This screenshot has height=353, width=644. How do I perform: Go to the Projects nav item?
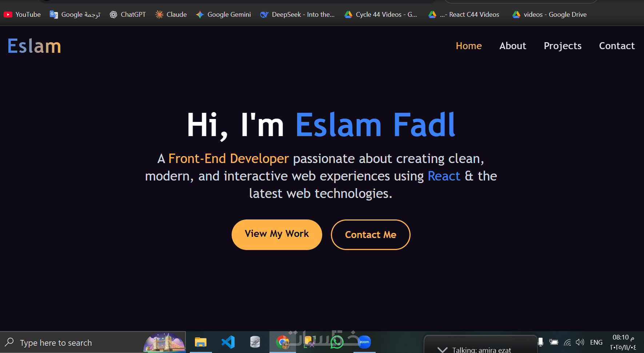(x=563, y=46)
